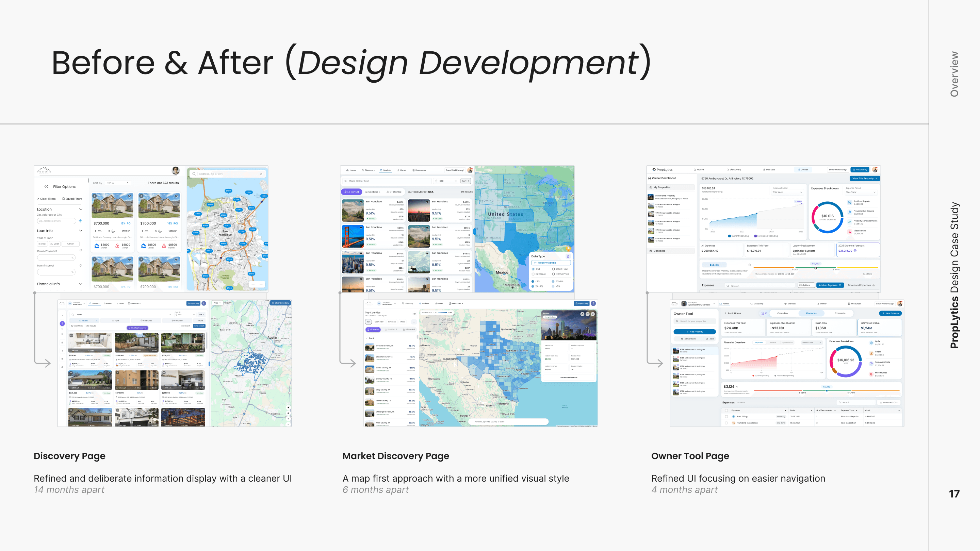
Task: Switch to the Finances tab
Action: click(811, 313)
